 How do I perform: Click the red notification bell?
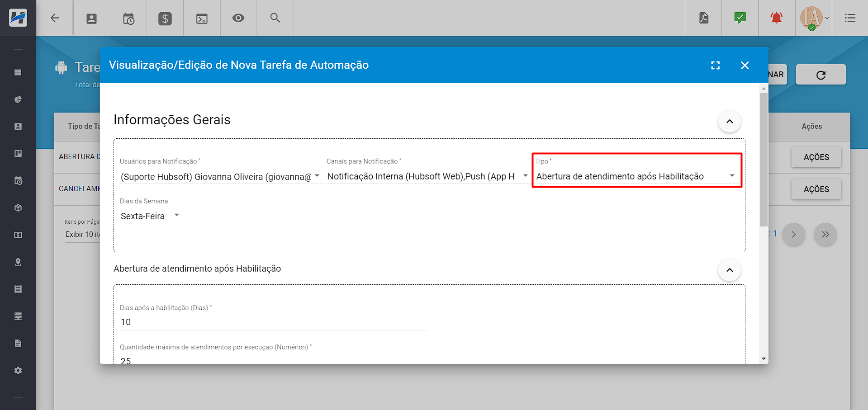(x=776, y=18)
